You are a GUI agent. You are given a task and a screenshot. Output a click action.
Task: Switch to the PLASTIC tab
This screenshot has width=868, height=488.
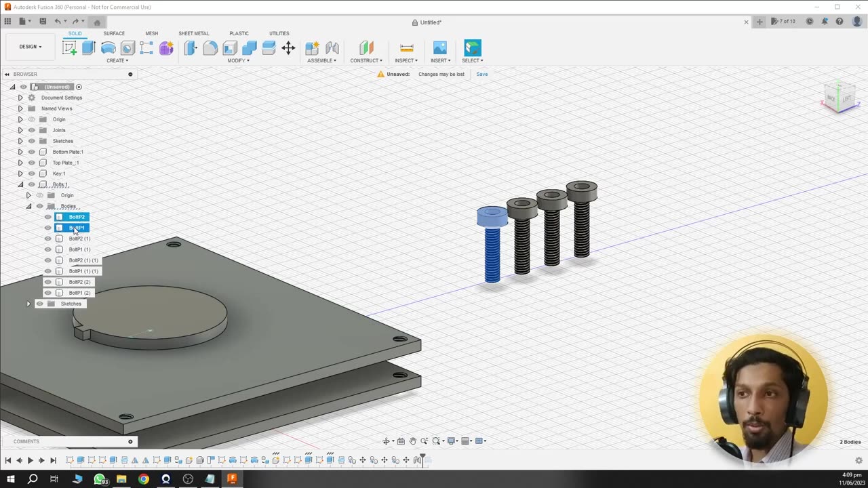point(239,33)
